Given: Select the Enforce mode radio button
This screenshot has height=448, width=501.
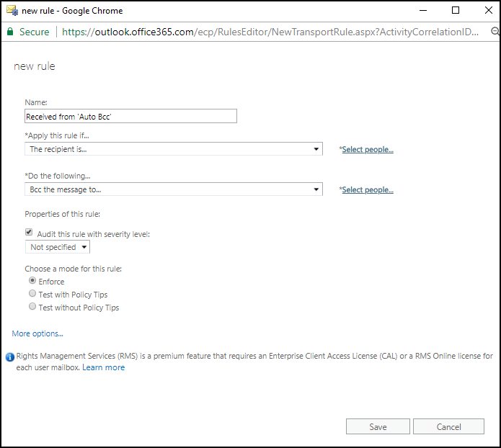Looking at the screenshot, I should point(32,281).
